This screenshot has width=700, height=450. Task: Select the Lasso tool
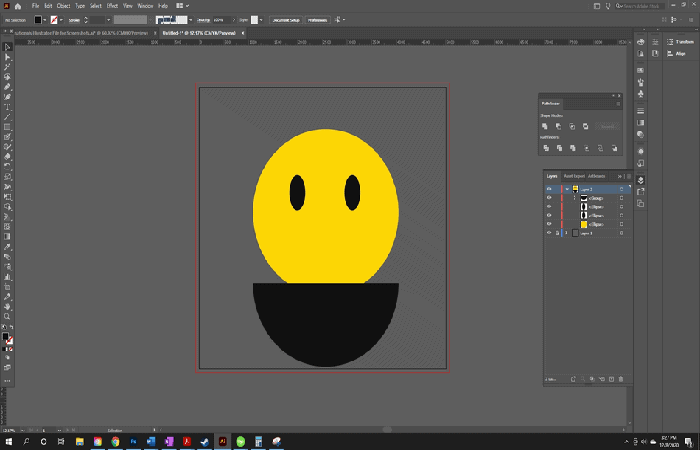tap(7, 77)
